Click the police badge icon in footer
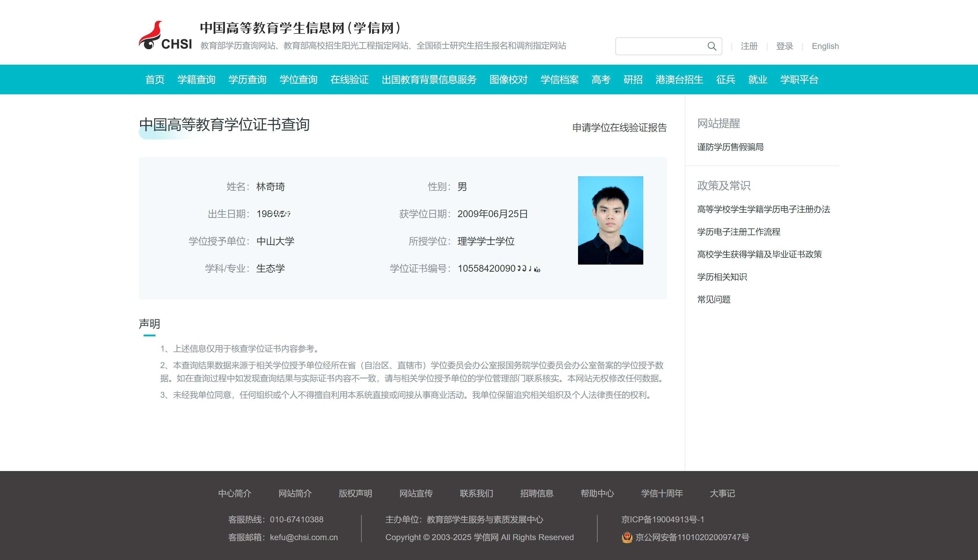978x560 pixels. click(627, 537)
